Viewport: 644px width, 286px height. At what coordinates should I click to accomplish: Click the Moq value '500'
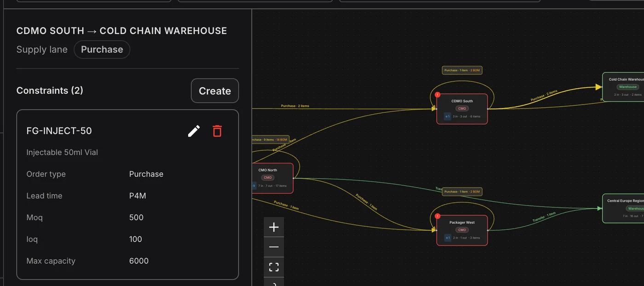[136, 217]
